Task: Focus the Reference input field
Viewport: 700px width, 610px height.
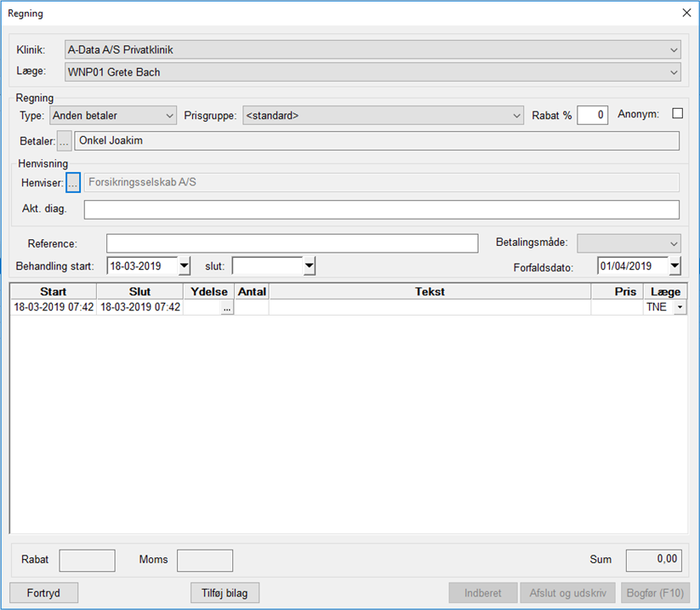Action: pyautogui.click(x=293, y=243)
